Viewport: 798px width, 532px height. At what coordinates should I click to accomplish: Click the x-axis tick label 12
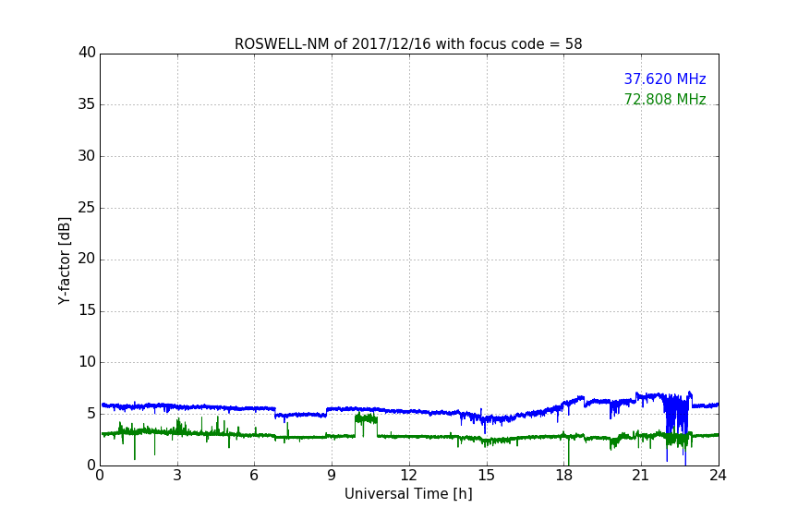coord(408,476)
